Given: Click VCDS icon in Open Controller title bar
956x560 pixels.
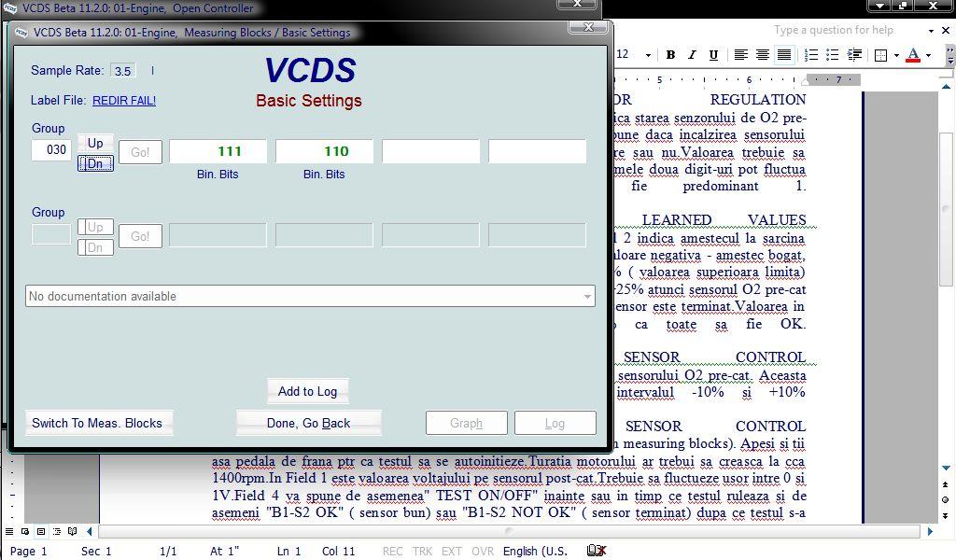Looking at the screenshot, I should pyautogui.click(x=9, y=7).
